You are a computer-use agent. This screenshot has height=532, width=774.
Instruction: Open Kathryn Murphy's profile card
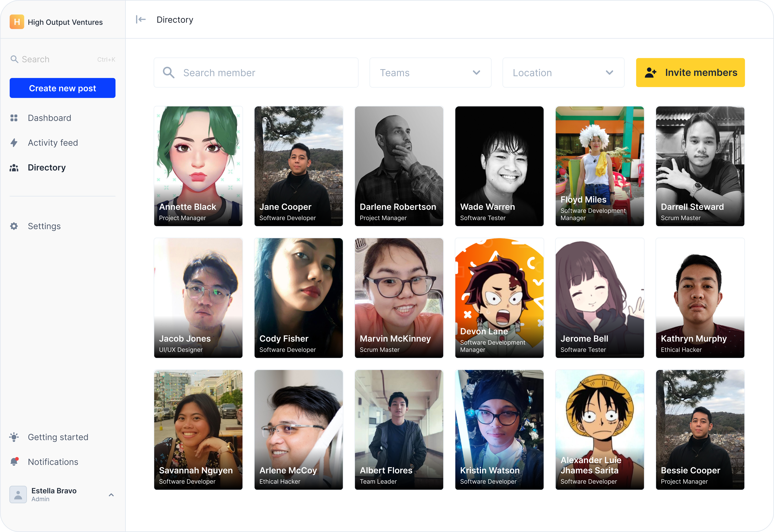pos(700,298)
